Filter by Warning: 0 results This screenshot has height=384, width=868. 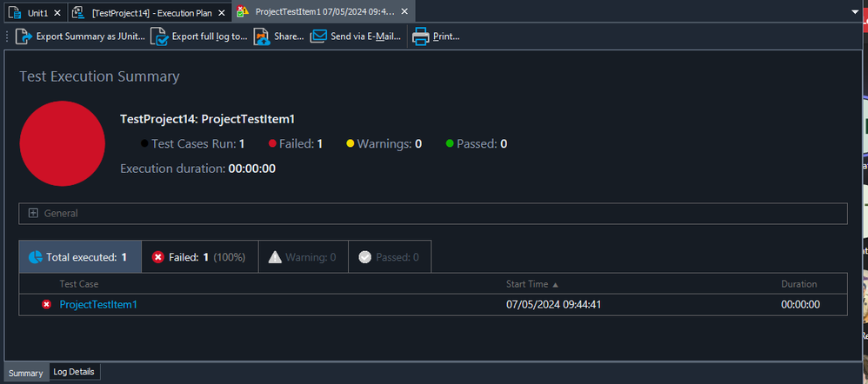pos(304,257)
